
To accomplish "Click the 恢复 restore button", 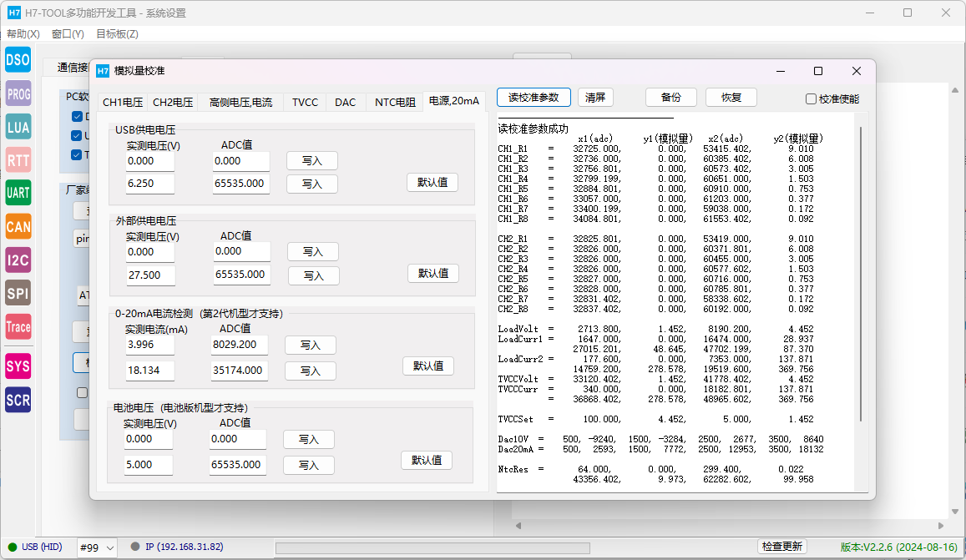I will 731,98.
